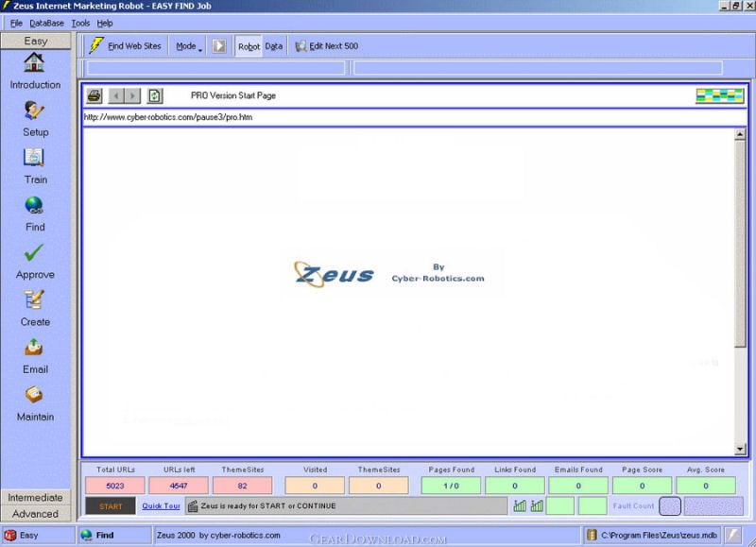Image resolution: width=756 pixels, height=547 pixels.
Task: Click the clapperboard status icon
Action: (193, 506)
